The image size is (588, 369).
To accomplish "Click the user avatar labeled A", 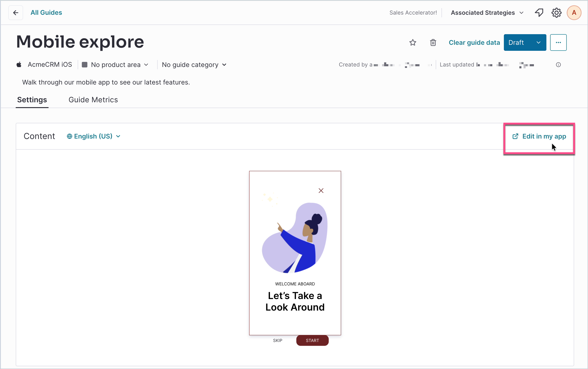I will 574,13.
